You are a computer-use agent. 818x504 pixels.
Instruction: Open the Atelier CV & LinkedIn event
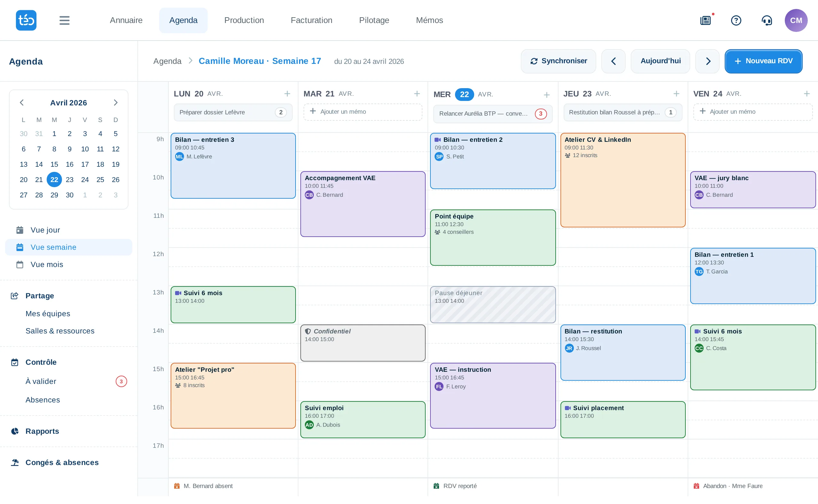tap(623, 180)
